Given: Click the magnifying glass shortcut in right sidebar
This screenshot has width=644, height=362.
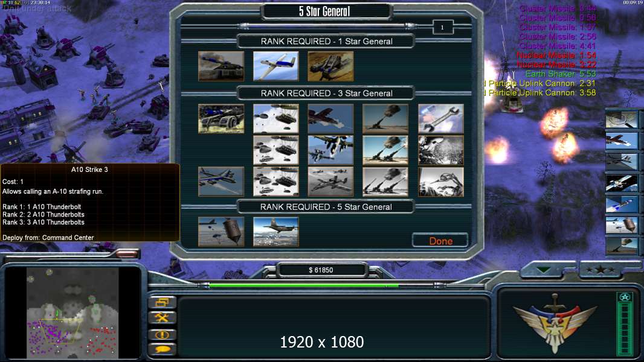Looking at the screenshot, I should (622, 119).
